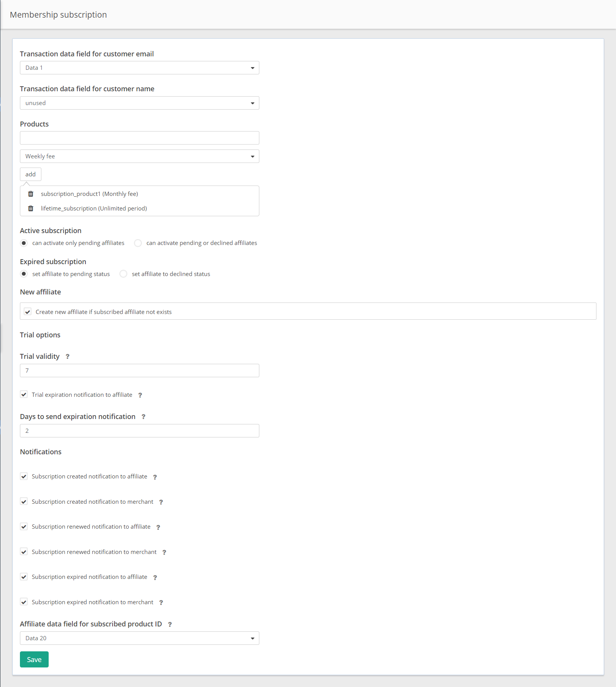
Task: Click the help icon beside Days to send expiration notification
Action: click(x=143, y=417)
